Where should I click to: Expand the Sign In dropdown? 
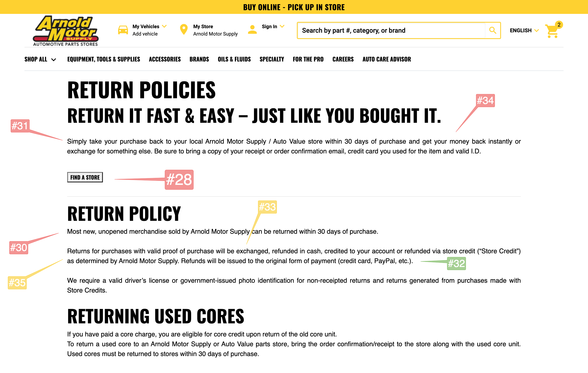273,26
